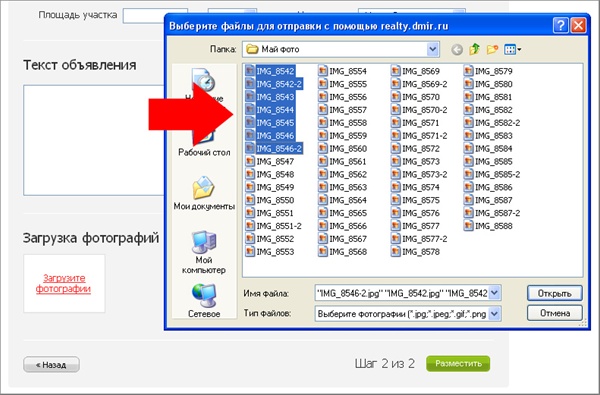Create a new folder icon
This screenshot has width=600, height=395.
click(492, 49)
